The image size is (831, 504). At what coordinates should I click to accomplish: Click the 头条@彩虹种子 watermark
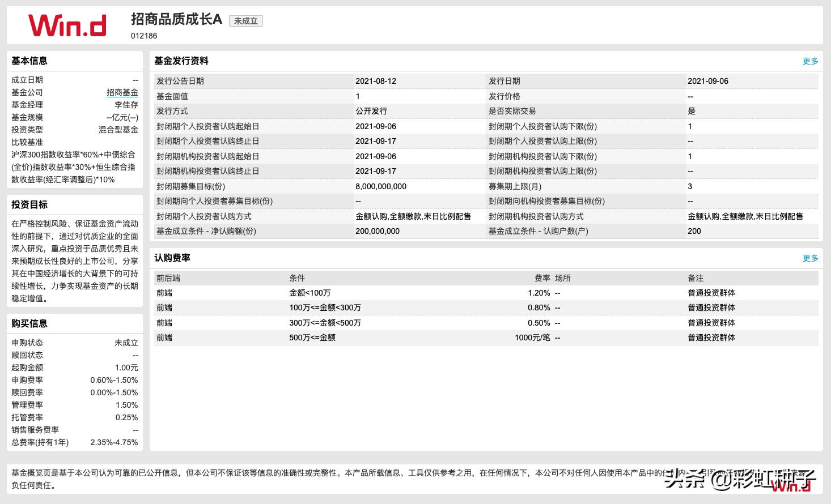click(x=737, y=479)
